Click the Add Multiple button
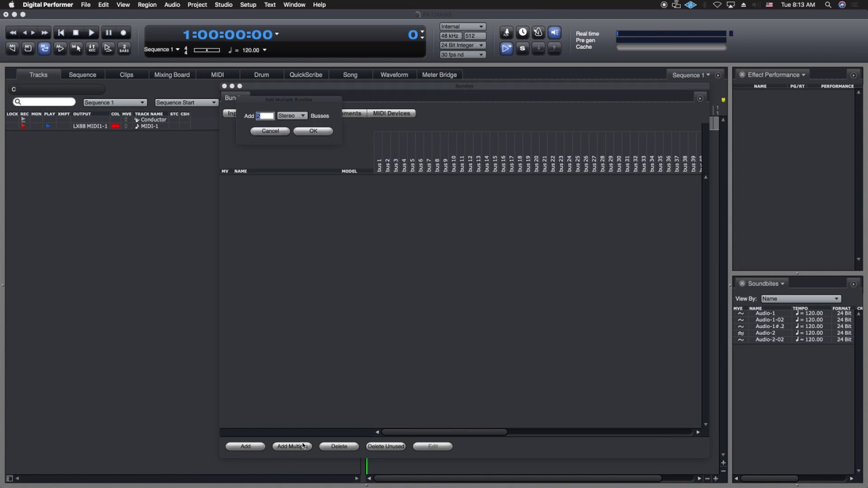This screenshot has height=488, width=868. click(292, 446)
